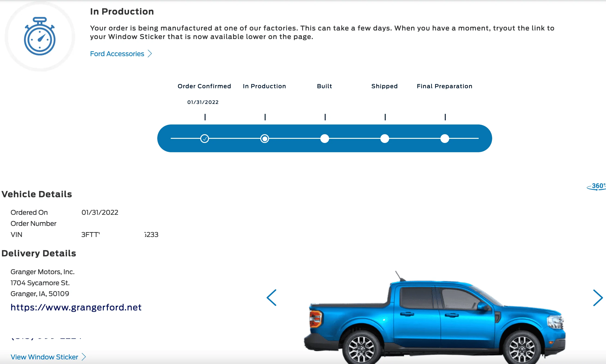Image resolution: width=606 pixels, height=364 pixels.
Task: Click the Shipped tracker label
Action: 385,86
